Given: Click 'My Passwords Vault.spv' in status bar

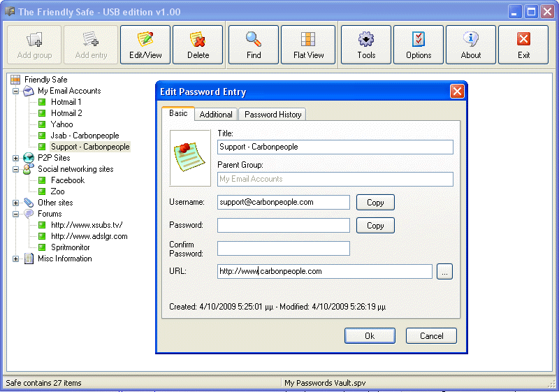Looking at the screenshot, I should tap(325, 383).
